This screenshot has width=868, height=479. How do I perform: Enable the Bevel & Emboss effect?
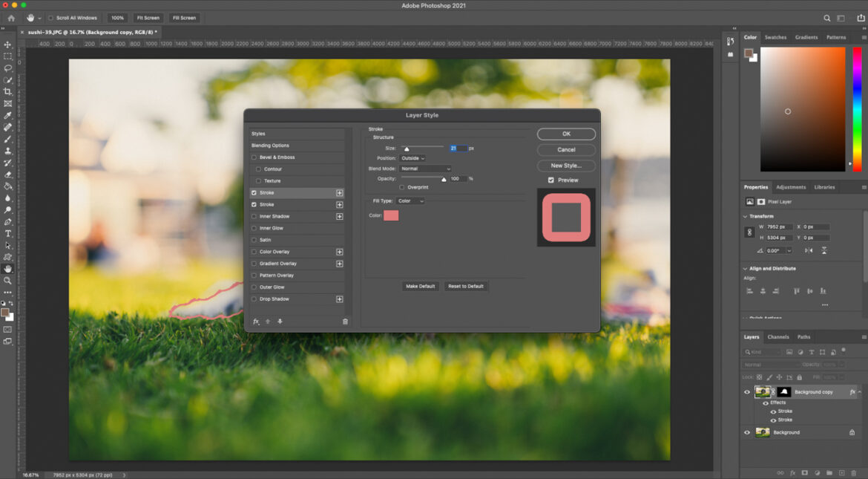[255, 157]
